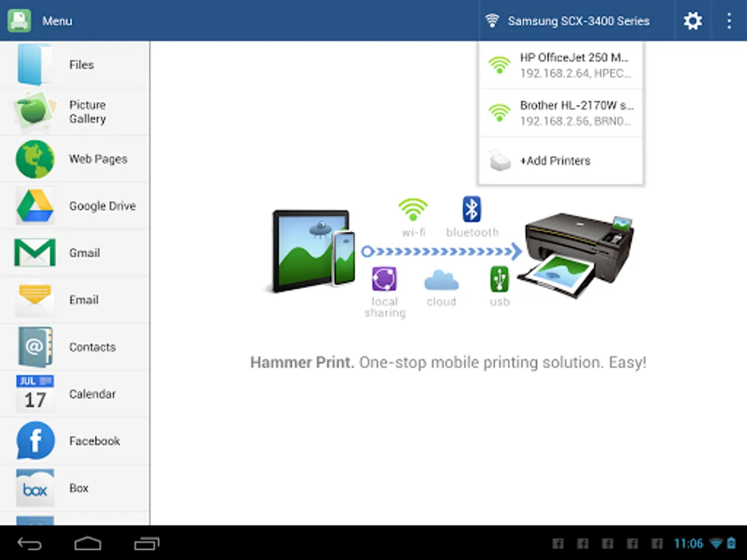Select the Web Pages label

pyautogui.click(x=98, y=159)
